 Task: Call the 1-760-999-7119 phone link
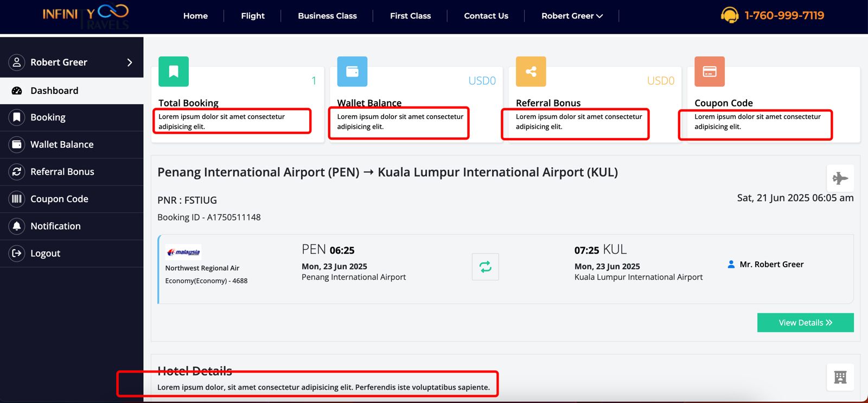click(784, 16)
